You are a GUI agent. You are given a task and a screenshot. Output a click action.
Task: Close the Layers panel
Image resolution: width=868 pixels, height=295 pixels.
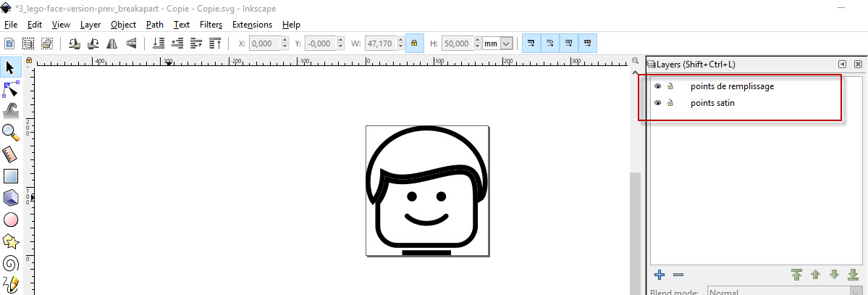coord(858,65)
